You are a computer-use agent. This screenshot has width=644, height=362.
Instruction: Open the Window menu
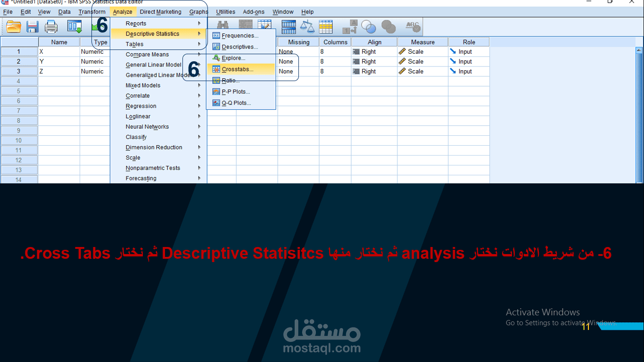(283, 12)
